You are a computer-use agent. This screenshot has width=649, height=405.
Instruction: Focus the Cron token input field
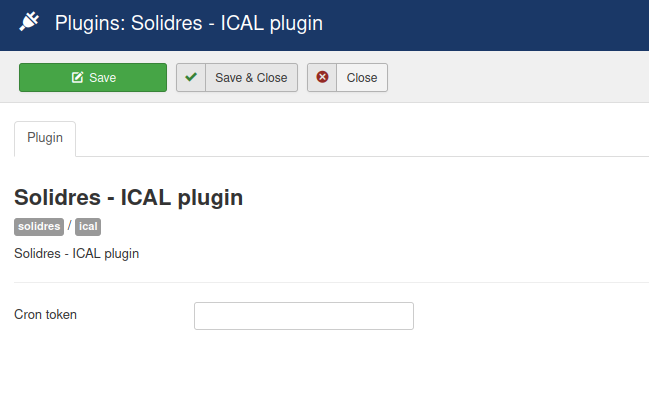[x=303, y=316]
